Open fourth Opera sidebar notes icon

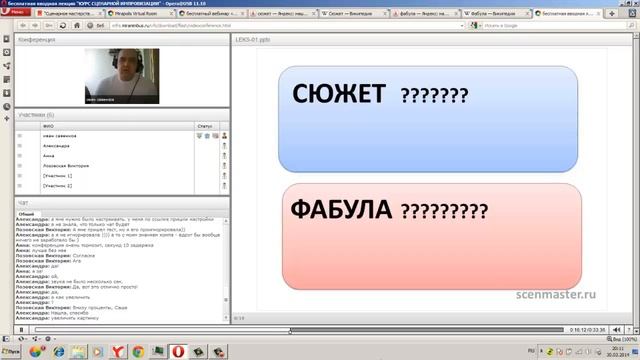[7, 80]
